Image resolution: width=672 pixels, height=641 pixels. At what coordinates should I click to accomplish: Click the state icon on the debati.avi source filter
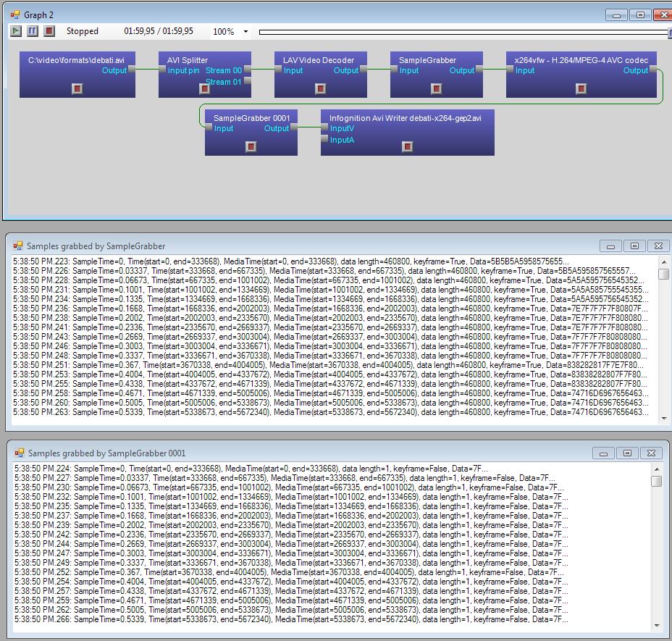(x=77, y=89)
